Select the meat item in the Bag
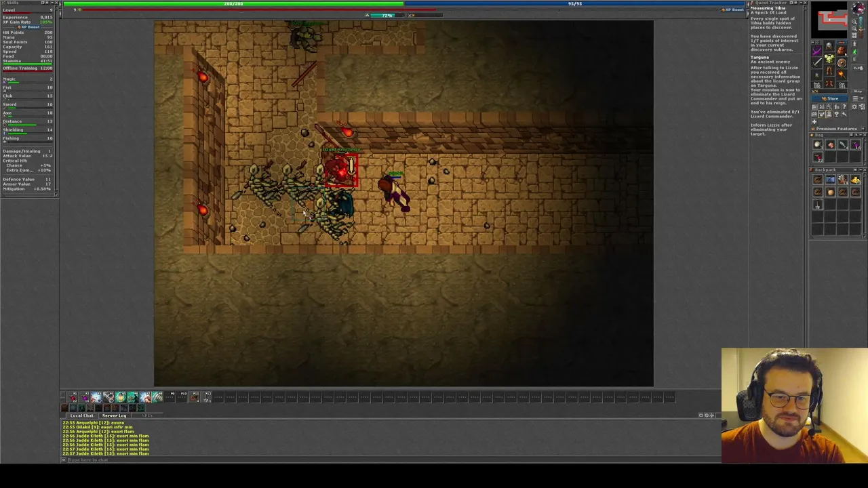This screenshot has width=868, height=488. (x=831, y=144)
